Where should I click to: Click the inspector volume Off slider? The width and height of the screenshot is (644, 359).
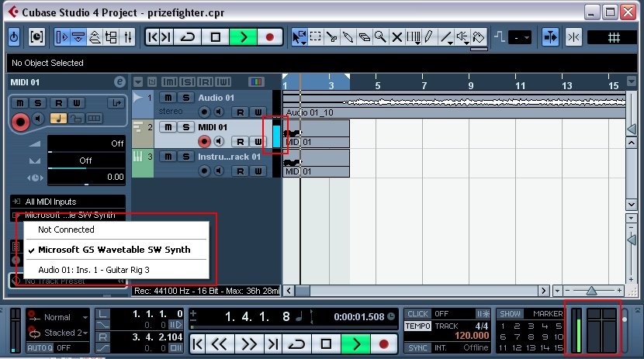pos(86,143)
